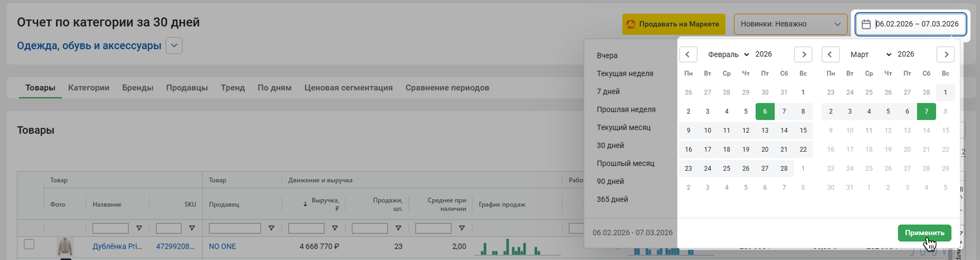Expand the category chevron next to Одежда
Screen dimensions: 980x260
pos(174,46)
